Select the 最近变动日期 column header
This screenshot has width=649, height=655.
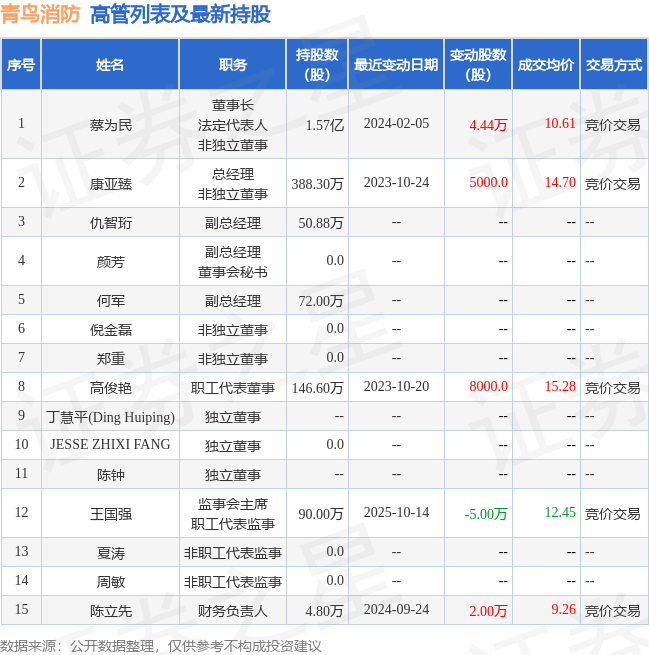tap(396, 65)
